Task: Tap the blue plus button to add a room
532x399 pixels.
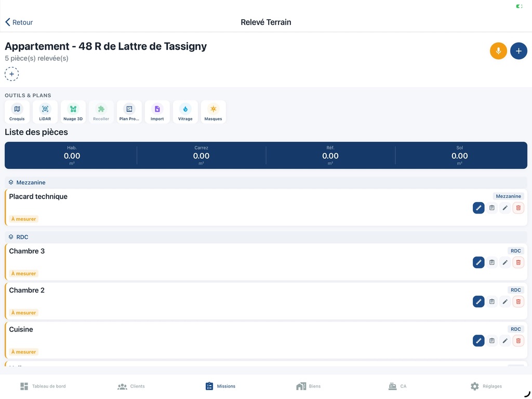Action: pyautogui.click(x=518, y=51)
